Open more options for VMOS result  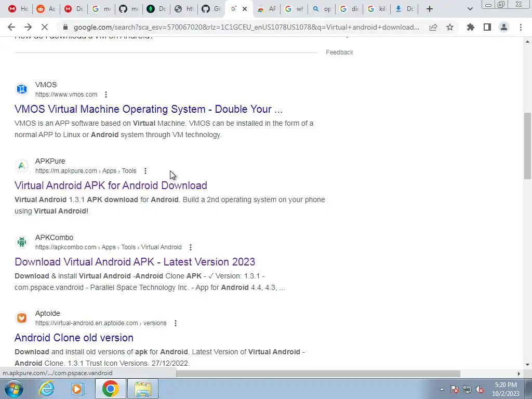tap(106, 95)
